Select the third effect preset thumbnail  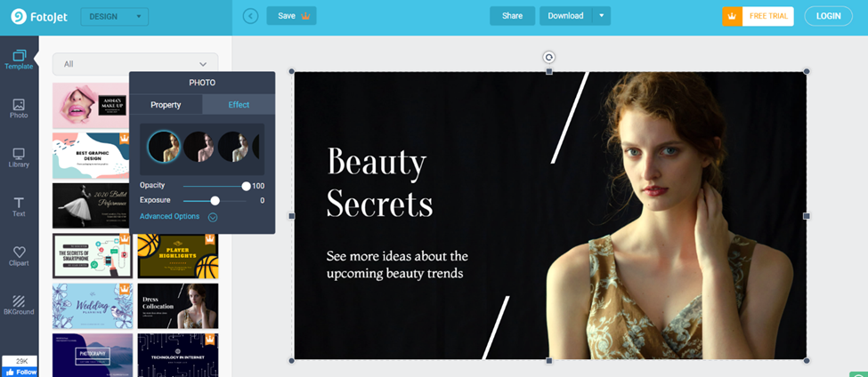(233, 147)
